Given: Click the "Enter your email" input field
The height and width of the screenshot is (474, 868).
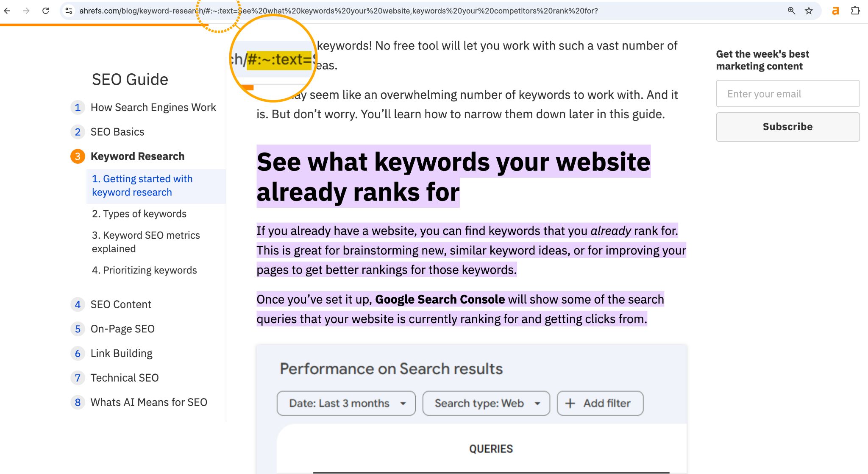Looking at the screenshot, I should (787, 94).
